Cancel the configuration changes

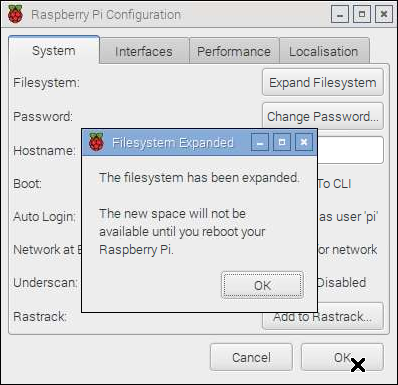tap(251, 357)
